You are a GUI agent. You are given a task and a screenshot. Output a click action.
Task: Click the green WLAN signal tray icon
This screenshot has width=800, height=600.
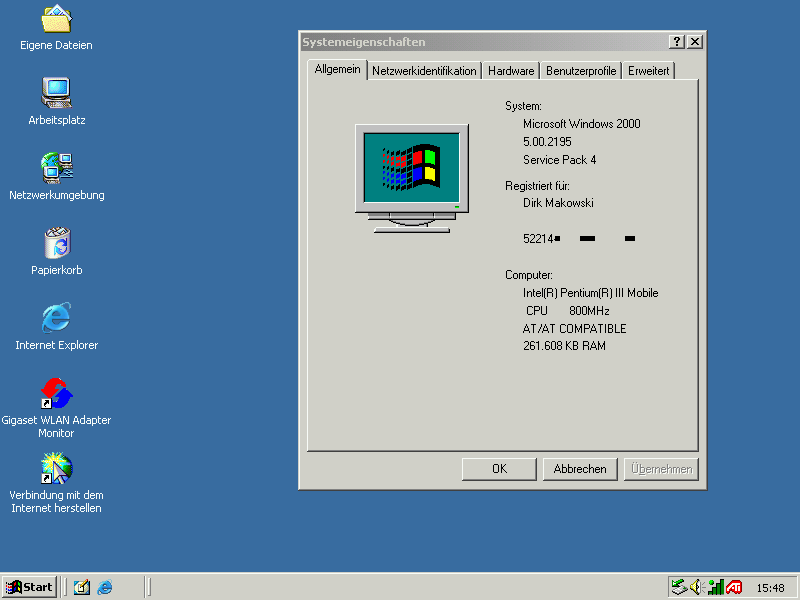(x=715, y=588)
